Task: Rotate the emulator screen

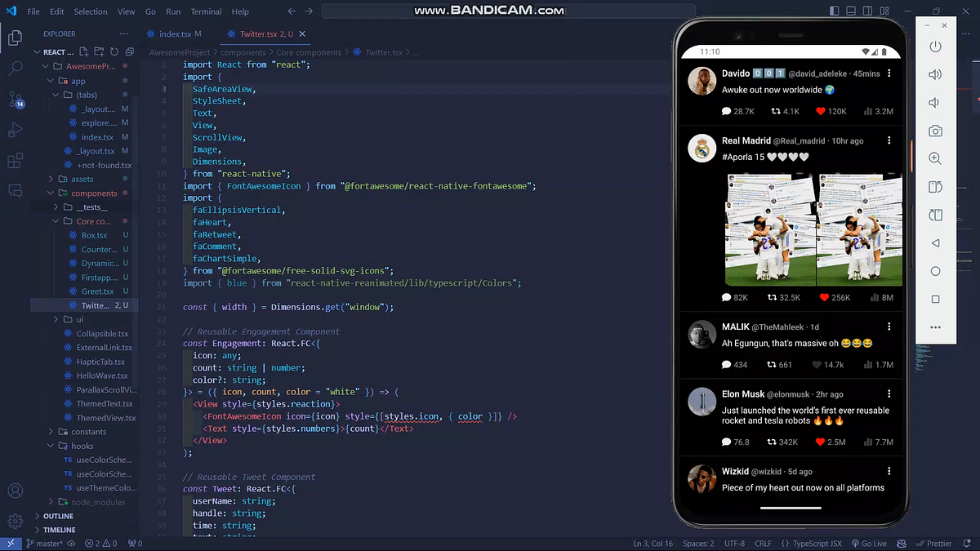Action: click(934, 187)
